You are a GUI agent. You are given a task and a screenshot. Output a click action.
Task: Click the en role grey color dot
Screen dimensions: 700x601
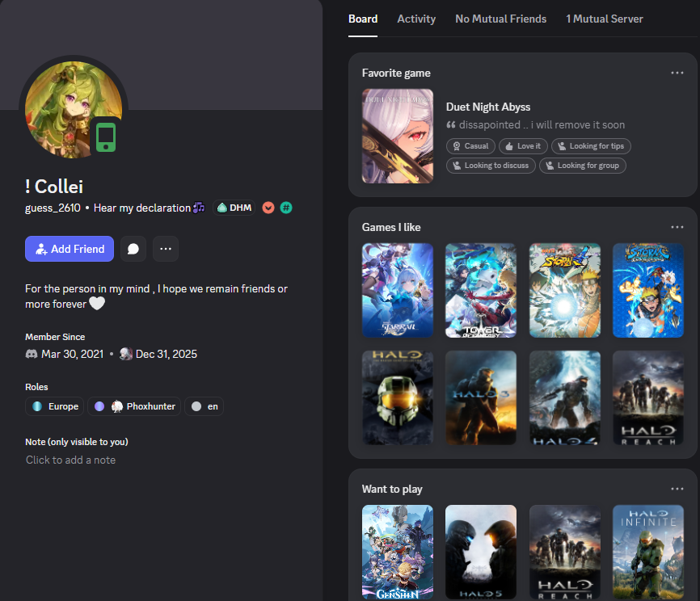tap(196, 406)
